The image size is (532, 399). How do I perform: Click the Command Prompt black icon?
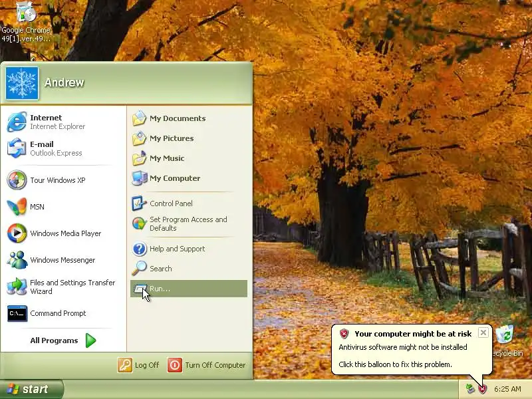click(x=17, y=313)
